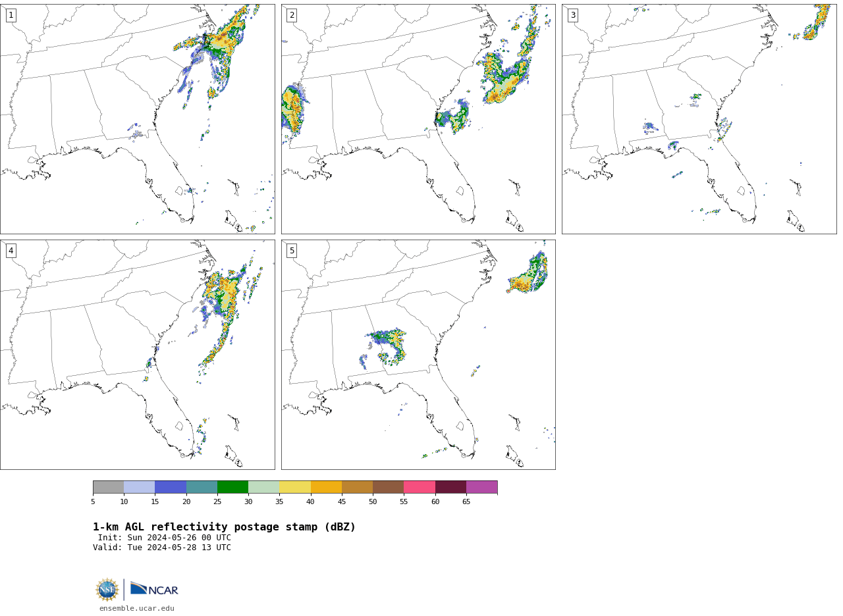
Task: Open the ensemble.ucar.edu link
Action: [x=137, y=609]
